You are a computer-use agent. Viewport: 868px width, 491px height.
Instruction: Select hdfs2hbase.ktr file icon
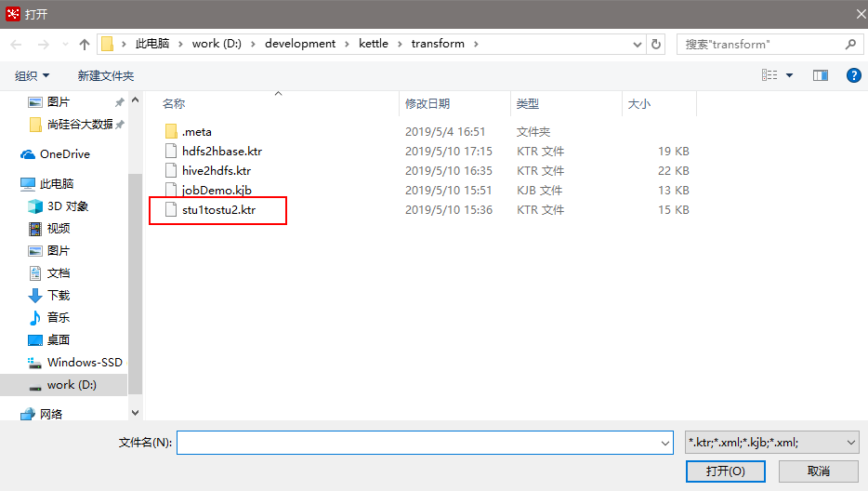171,152
